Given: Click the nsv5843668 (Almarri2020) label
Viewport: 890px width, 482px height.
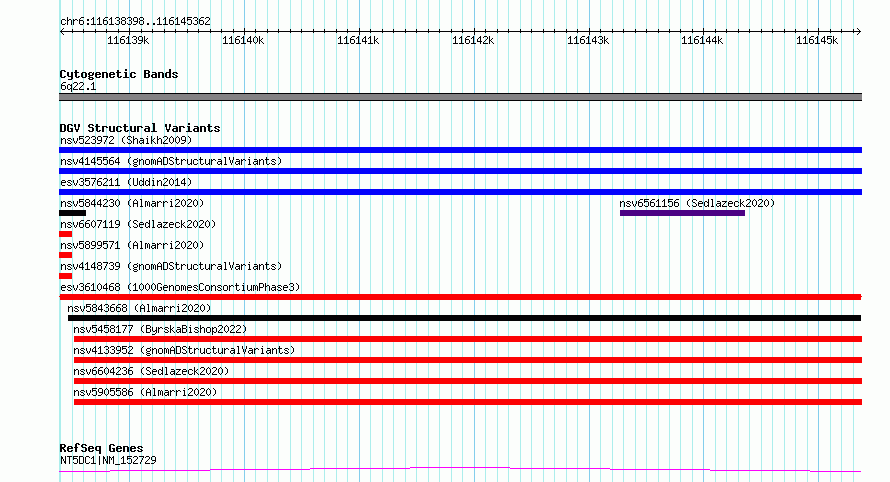Looking at the screenshot, I should [139, 308].
